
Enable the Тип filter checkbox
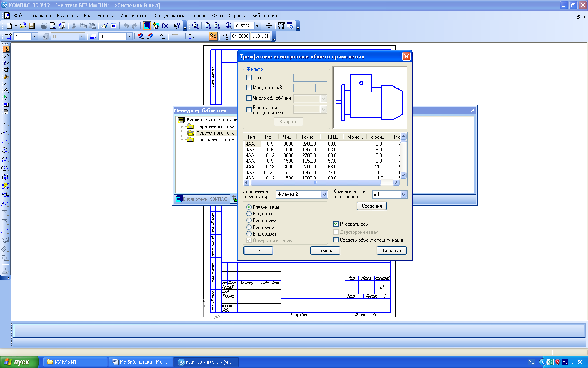pos(249,77)
